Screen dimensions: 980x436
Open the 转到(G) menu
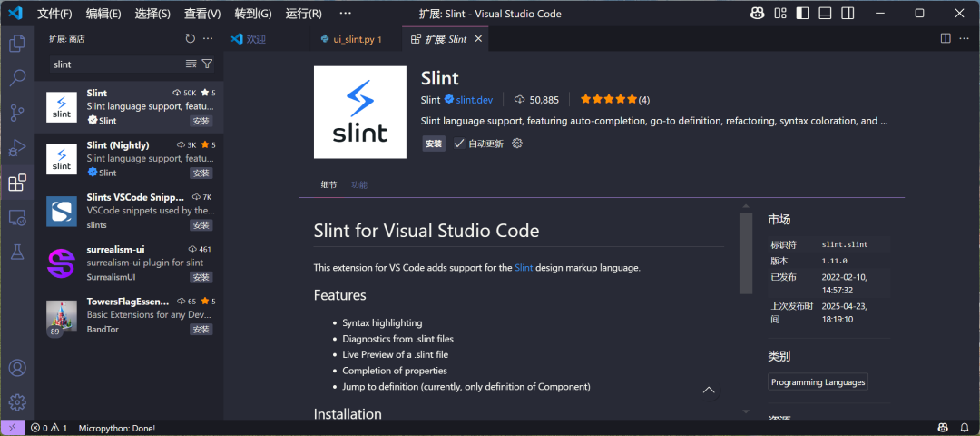[x=253, y=13]
